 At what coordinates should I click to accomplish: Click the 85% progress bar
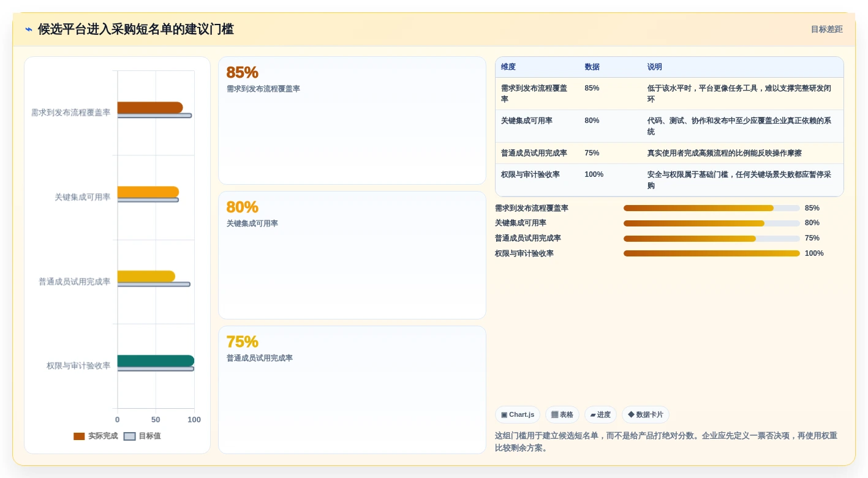click(712, 208)
